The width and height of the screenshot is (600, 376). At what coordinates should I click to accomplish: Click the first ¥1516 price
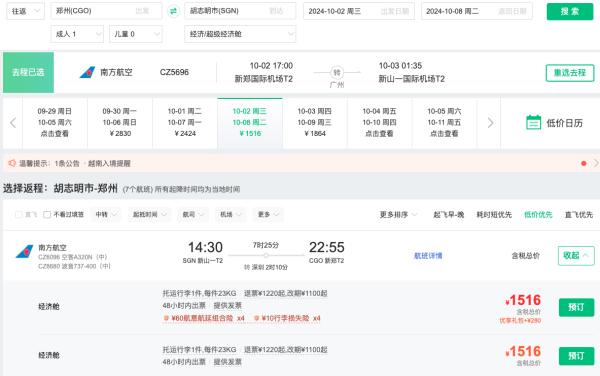point(523,300)
